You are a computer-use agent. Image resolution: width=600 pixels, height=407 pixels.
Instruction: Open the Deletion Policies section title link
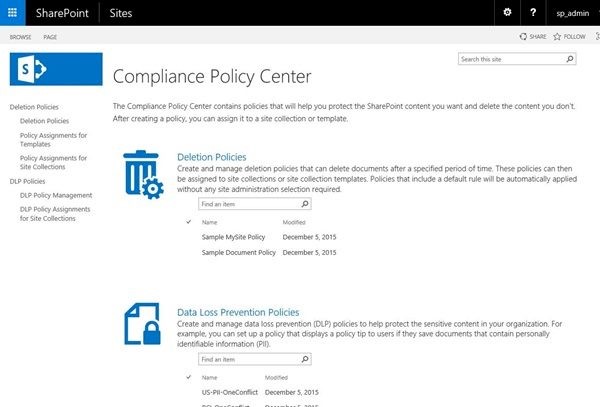pos(212,157)
